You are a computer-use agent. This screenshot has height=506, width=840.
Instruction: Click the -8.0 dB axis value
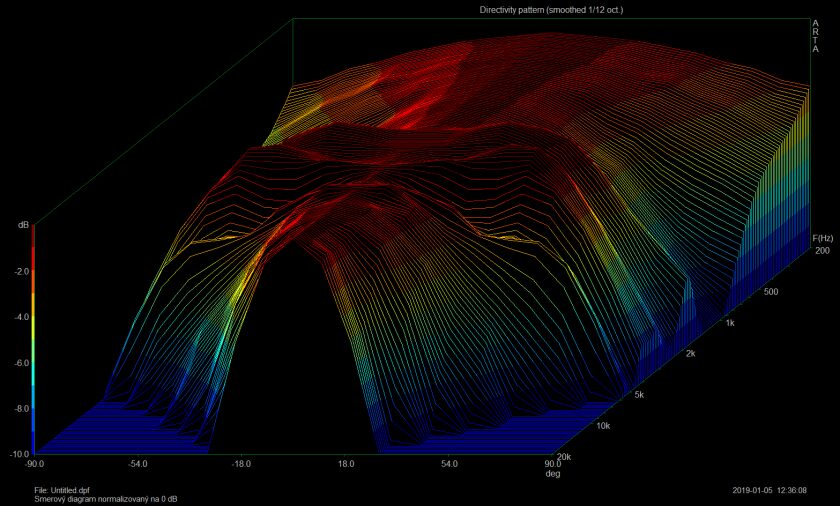(21, 408)
